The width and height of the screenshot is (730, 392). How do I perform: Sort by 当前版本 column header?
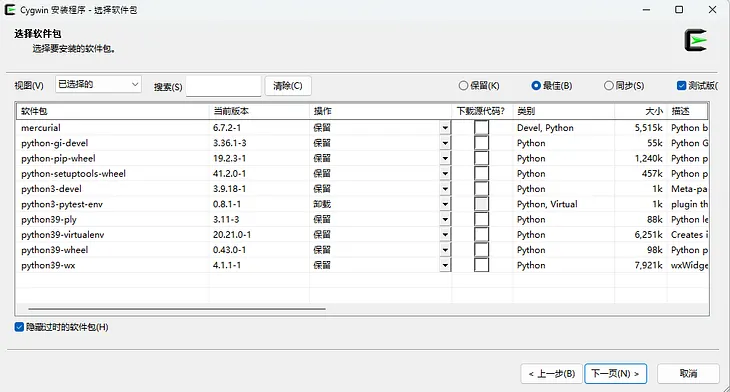click(259, 111)
